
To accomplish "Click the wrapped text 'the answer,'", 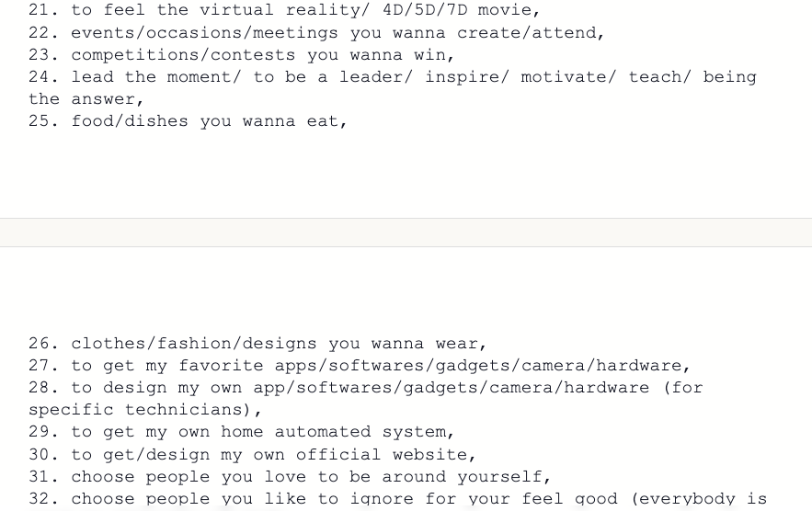I will point(86,99).
